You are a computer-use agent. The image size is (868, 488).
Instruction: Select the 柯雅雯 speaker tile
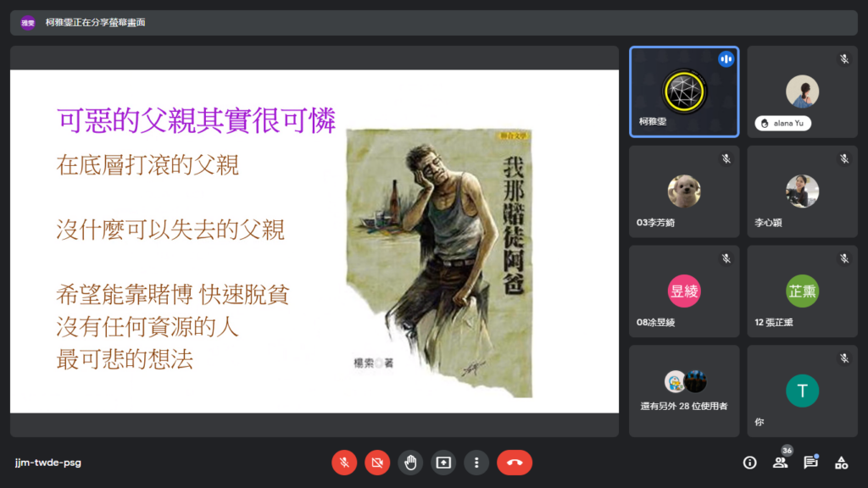pyautogui.click(x=684, y=91)
